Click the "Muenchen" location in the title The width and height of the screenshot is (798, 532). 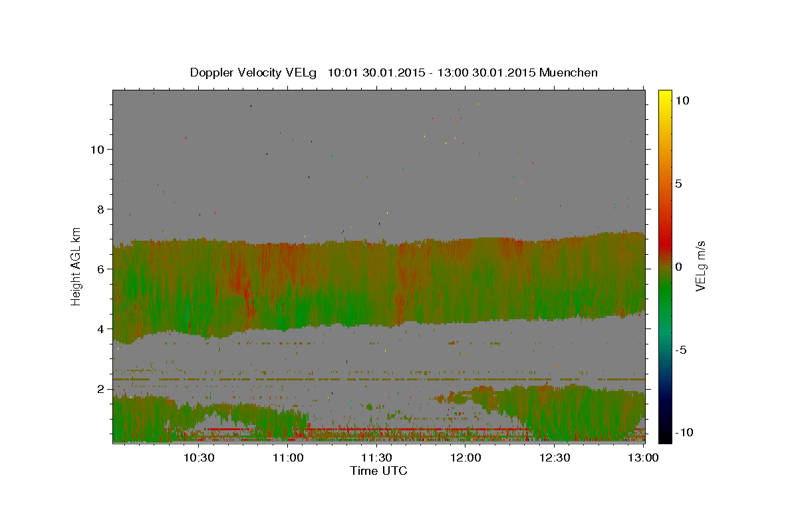click(569, 72)
